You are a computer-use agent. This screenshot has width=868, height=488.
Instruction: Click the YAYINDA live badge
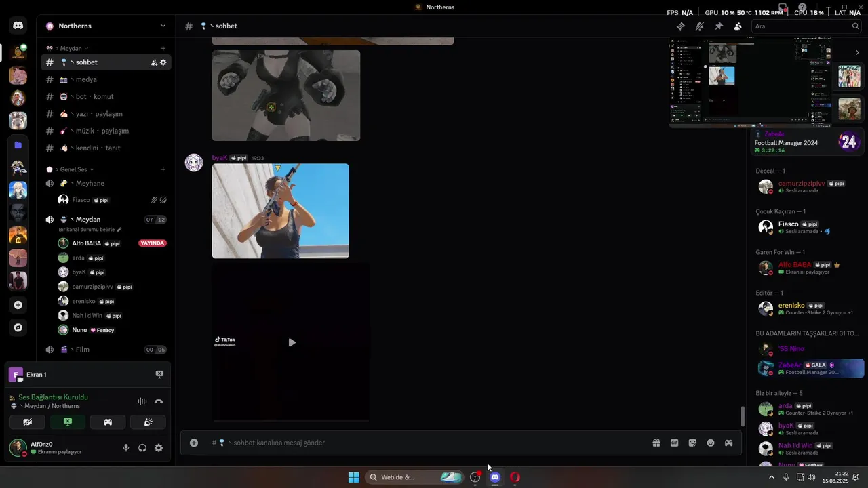tap(153, 243)
